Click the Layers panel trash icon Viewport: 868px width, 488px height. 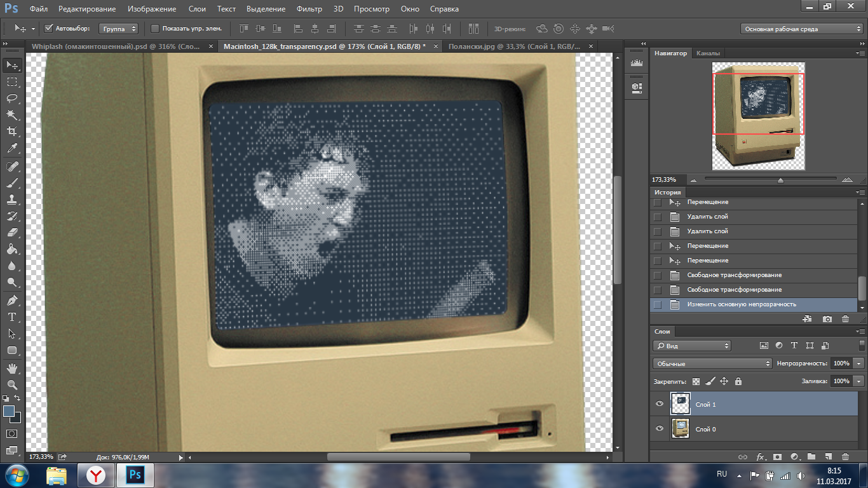coord(845,456)
